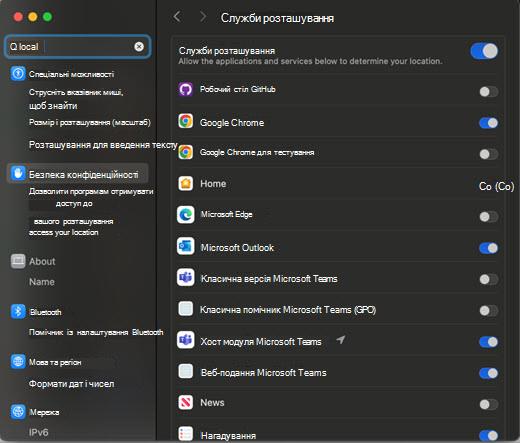This screenshot has height=443, width=520.
Task: Click the GitHub Desktop app icon
Action: pos(186,89)
